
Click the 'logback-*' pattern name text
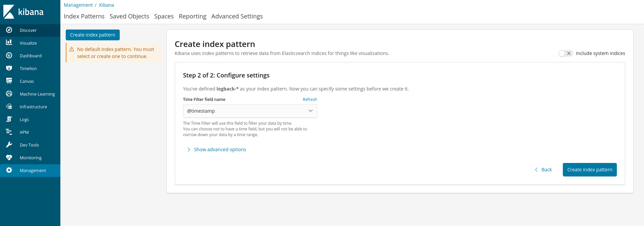pyautogui.click(x=227, y=89)
